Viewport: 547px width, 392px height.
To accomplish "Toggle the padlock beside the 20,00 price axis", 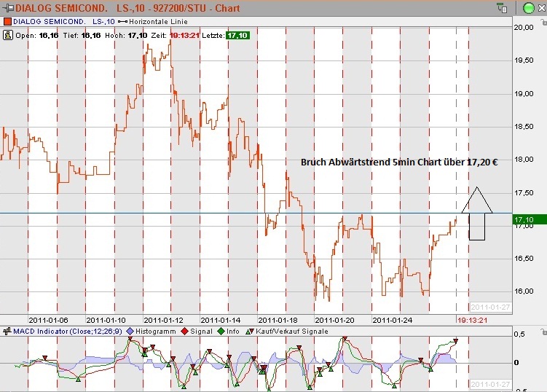I will click(543, 23).
